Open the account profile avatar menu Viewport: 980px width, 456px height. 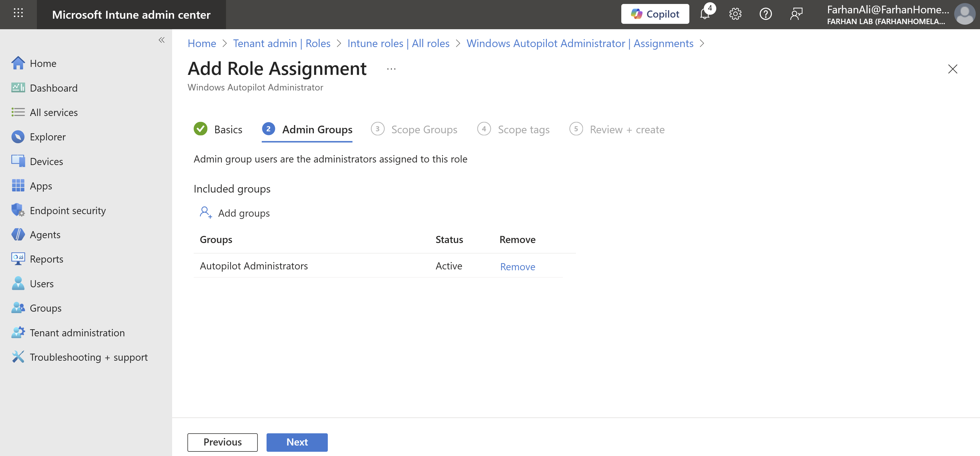(x=964, y=14)
